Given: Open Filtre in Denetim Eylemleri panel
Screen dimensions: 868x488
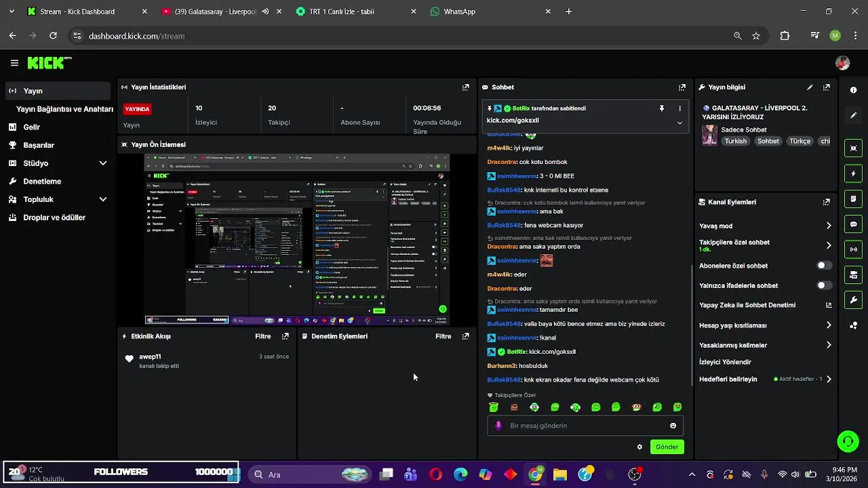Looking at the screenshot, I should [443, 336].
